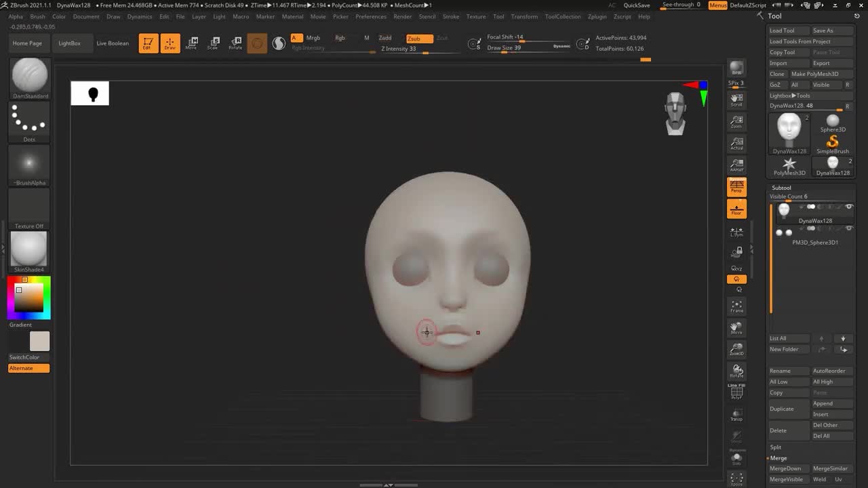Select the DynaWax128 subtool thumbnail

(785, 211)
